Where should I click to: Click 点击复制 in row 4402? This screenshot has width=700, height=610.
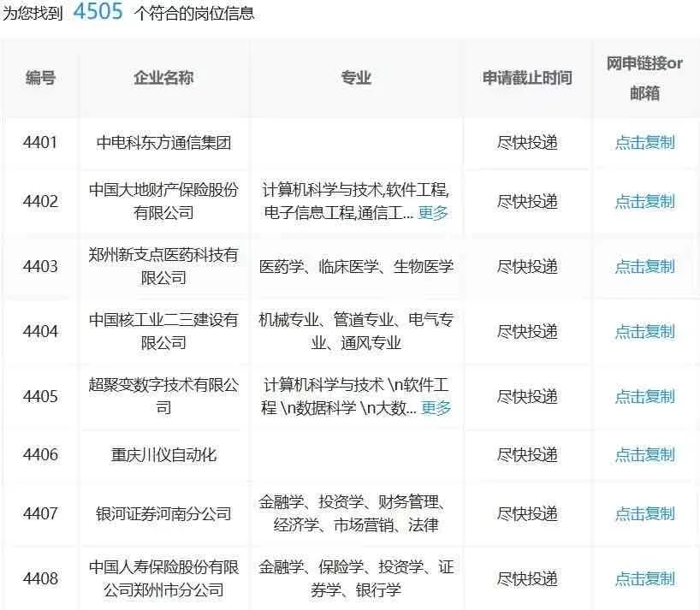[644, 202]
